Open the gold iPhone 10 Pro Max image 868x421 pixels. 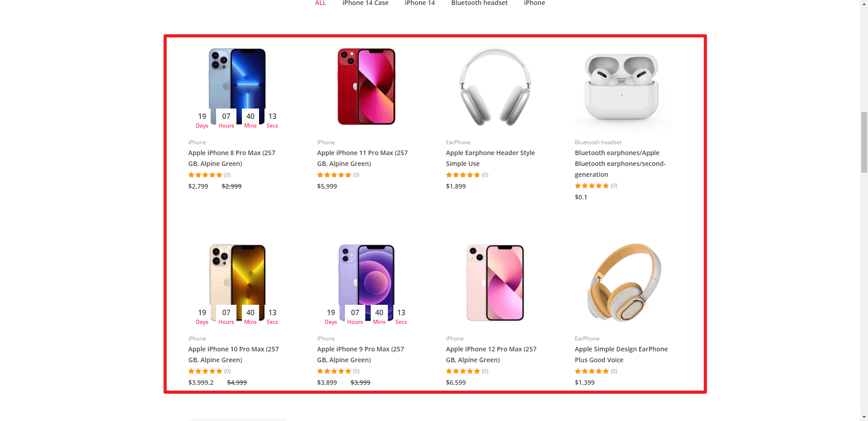pos(237,282)
